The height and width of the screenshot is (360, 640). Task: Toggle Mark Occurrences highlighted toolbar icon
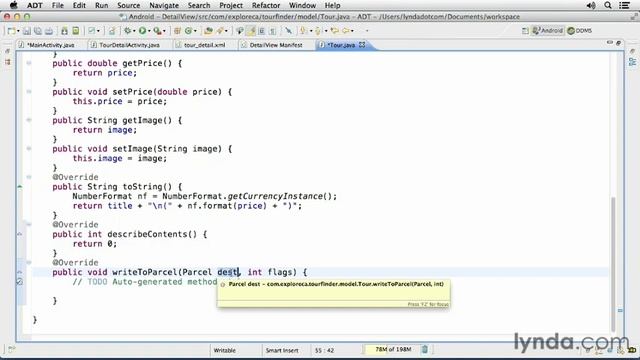point(251,31)
